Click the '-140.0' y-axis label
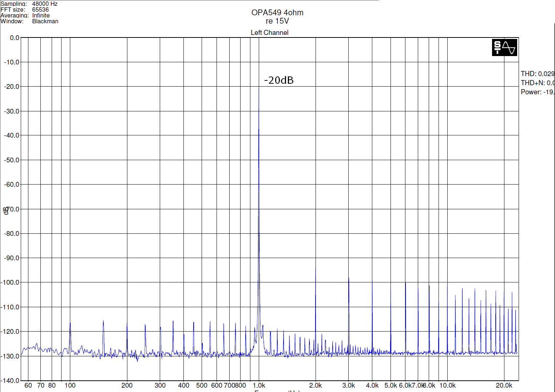The image size is (555, 392). coord(10,380)
